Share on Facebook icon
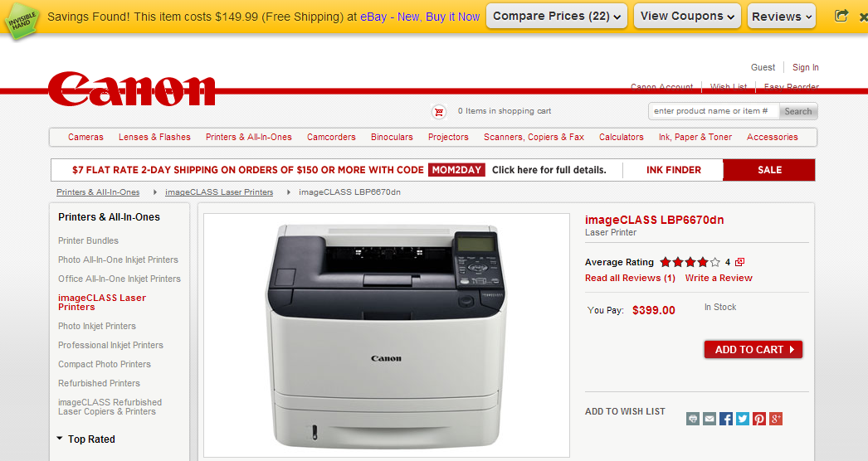The width and height of the screenshot is (868, 461). (726, 419)
